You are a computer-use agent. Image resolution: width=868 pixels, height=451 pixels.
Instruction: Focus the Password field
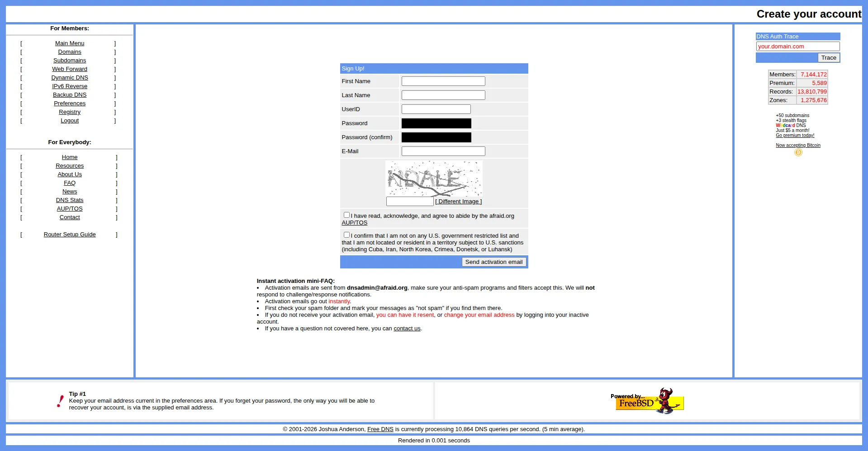coord(436,123)
